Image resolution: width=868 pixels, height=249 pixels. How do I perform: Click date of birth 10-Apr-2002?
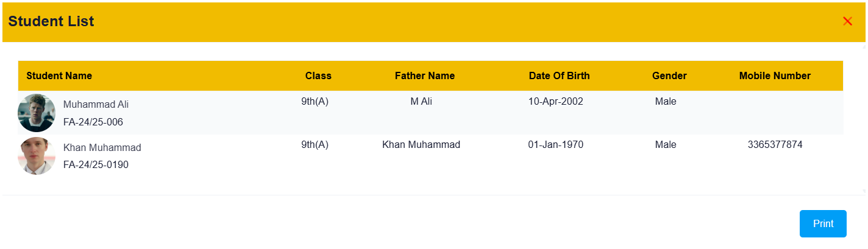coord(555,102)
